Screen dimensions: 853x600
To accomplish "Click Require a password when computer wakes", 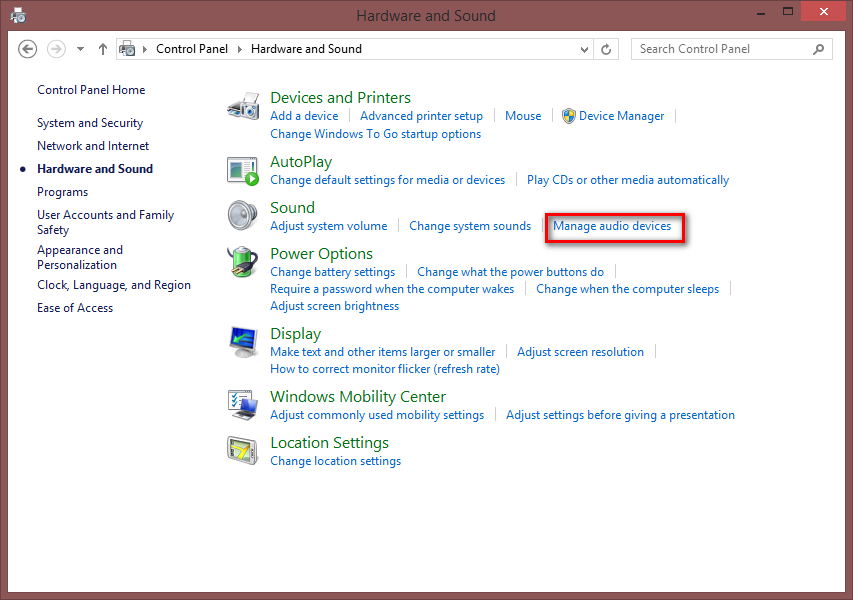I will tap(392, 289).
